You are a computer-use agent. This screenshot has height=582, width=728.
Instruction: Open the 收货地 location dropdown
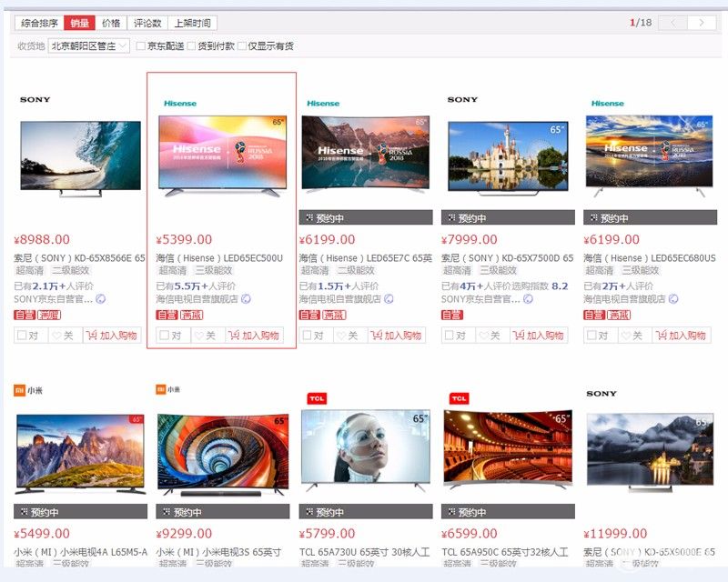(x=86, y=45)
